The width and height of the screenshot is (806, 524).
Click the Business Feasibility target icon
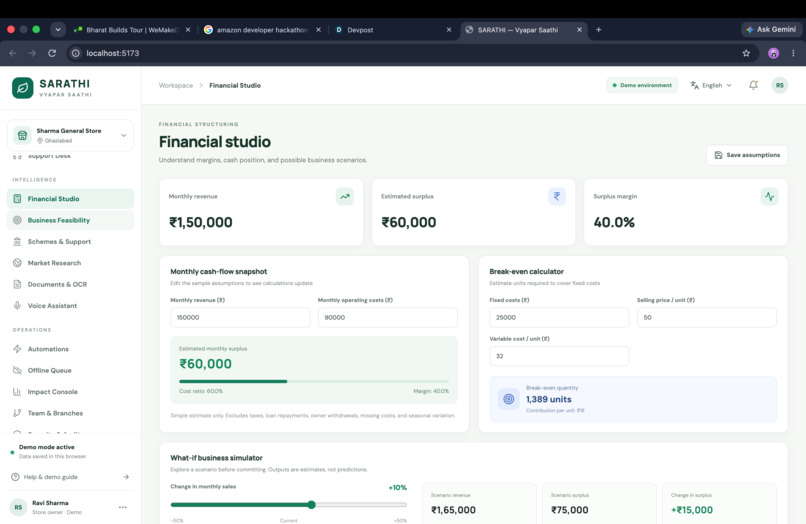point(17,220)
